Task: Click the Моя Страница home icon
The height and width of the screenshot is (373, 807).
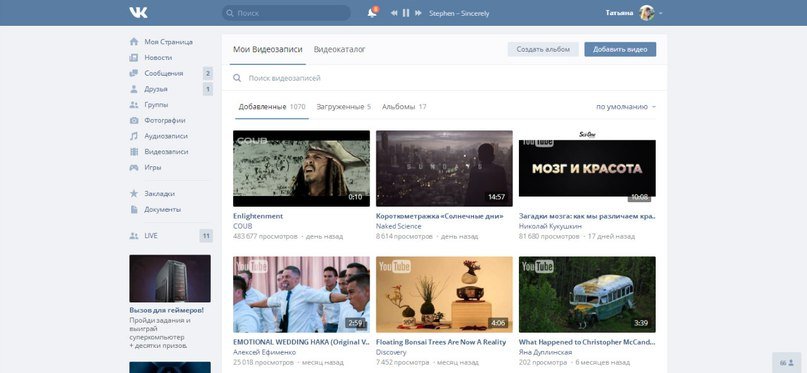Action: (x=134, y=42)
